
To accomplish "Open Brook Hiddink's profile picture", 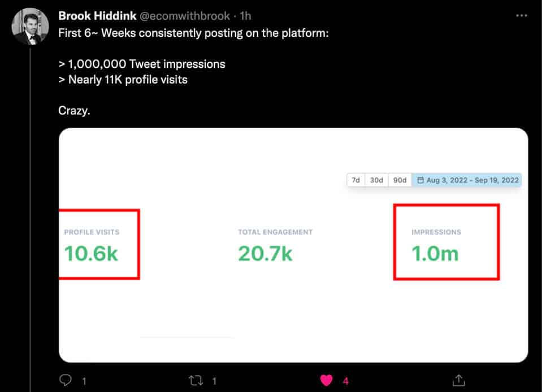I will pos(30,27).
